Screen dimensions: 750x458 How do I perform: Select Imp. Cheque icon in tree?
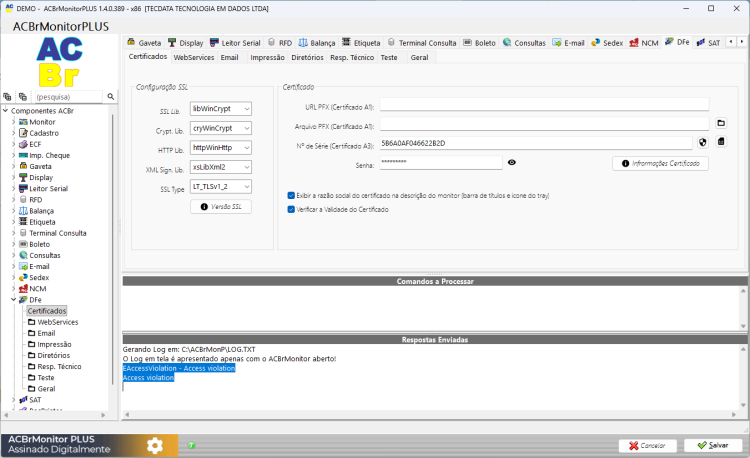tap(23, 155)
